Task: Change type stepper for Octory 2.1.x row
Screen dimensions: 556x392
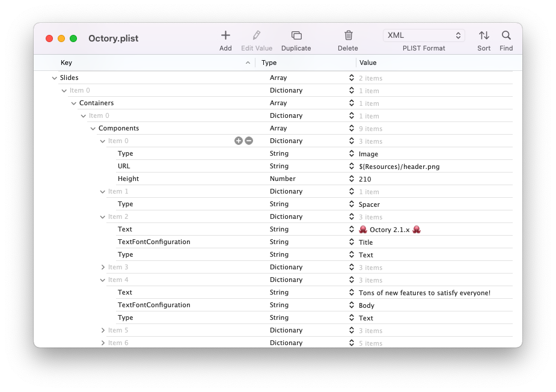Action: (352, 229)
